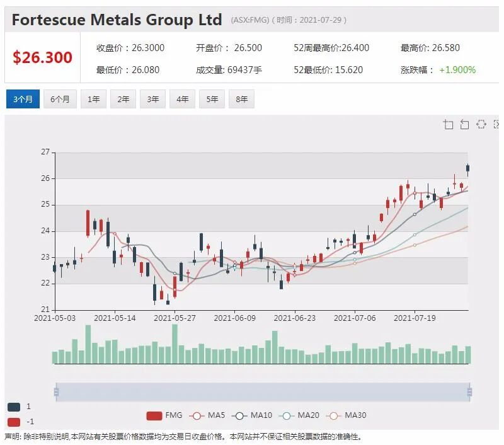Click the partially visible rightmost toolbox icon
The width and height of the screenshot is (504, 445).
[x=496, y=124]
